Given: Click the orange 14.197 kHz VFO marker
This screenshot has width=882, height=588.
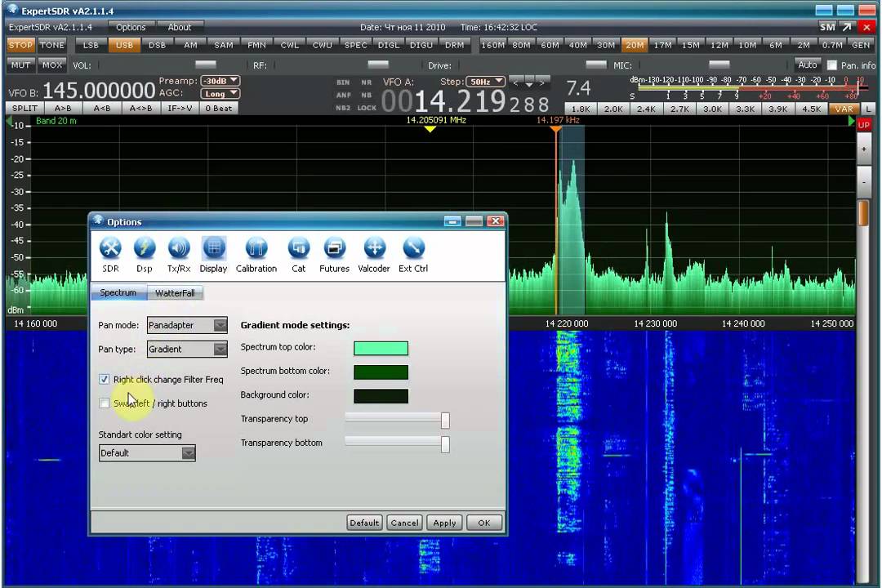Looking at the screenshot, I should click(x=556, y=129).
